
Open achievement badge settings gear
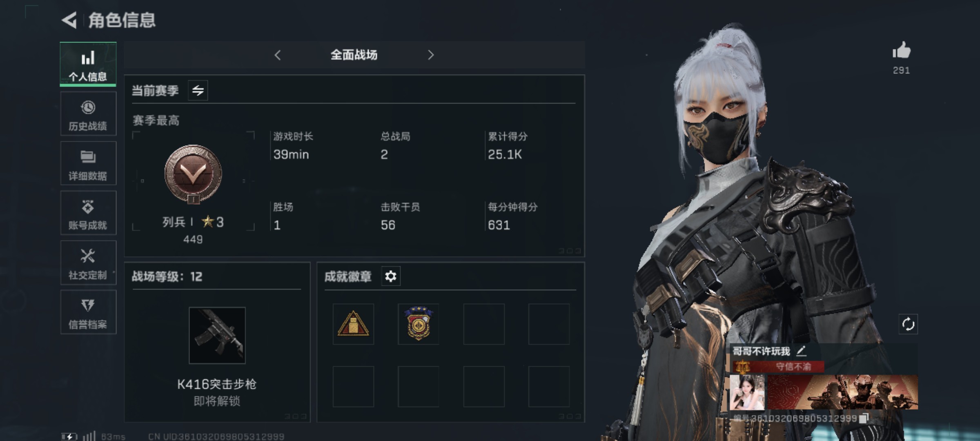pos(391,276)
